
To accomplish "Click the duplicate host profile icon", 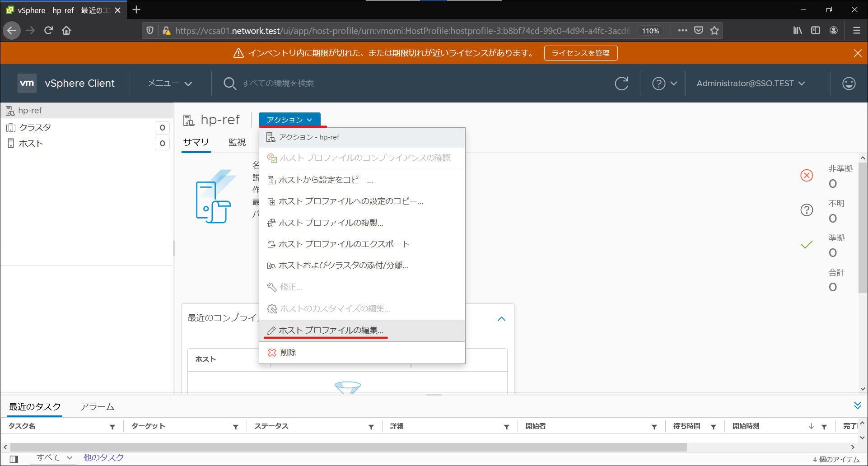I will [x=271, y=223].
